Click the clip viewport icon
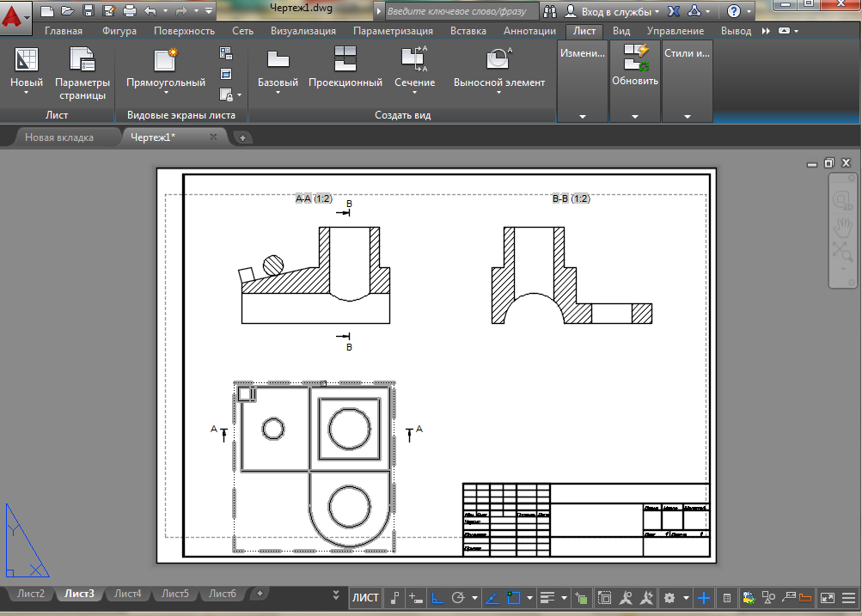 click(x=226, y=74)
